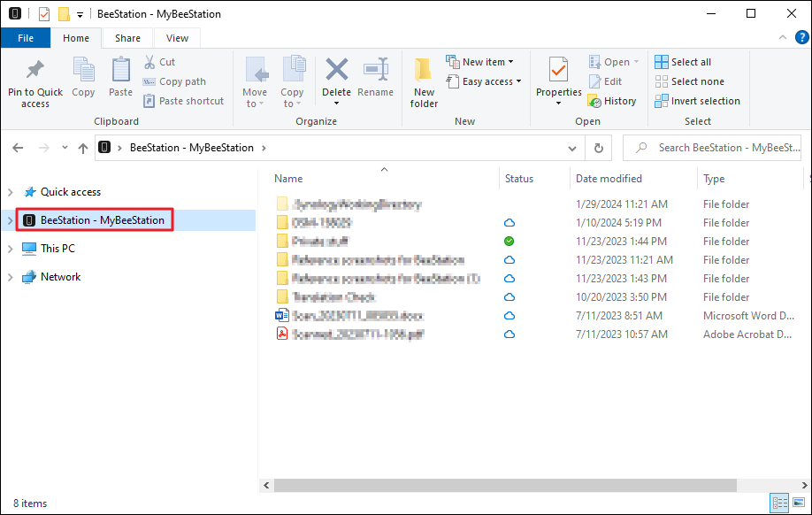Viewport: 812px width, 515px height.
Task: Switch to the View ribbon tab
Action: tap(177, 38)
